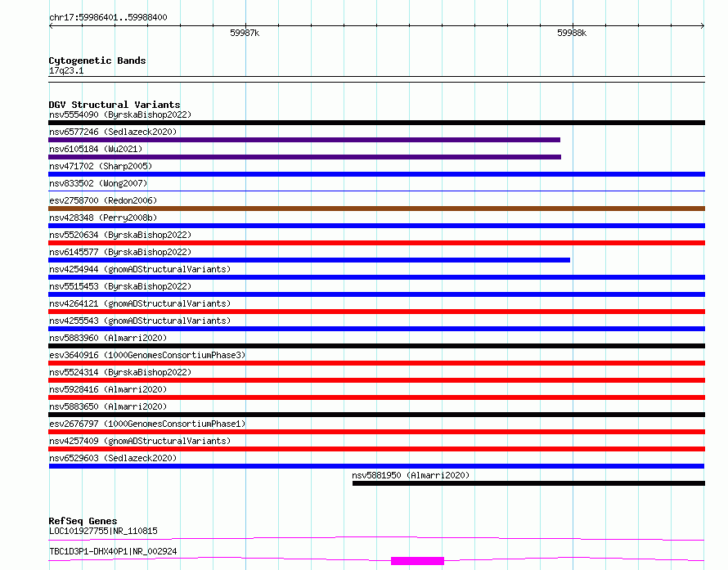The image size is (728, 570).
Task: Click the nsv5515453 (ByrskaBishop2022) label
Action: click(120, 286)
